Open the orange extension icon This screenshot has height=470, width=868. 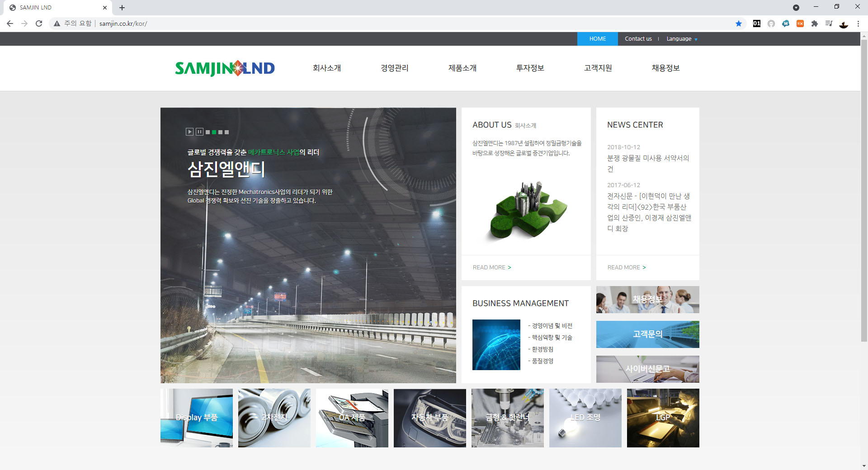(800, 23)
